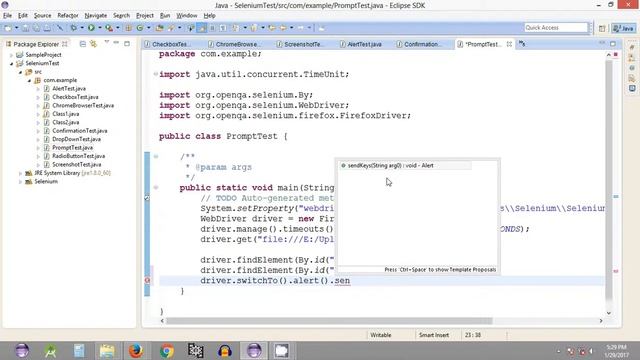Open the Source menu
Image resolution: width=640 pixels, height=360 pixels.
42,16
